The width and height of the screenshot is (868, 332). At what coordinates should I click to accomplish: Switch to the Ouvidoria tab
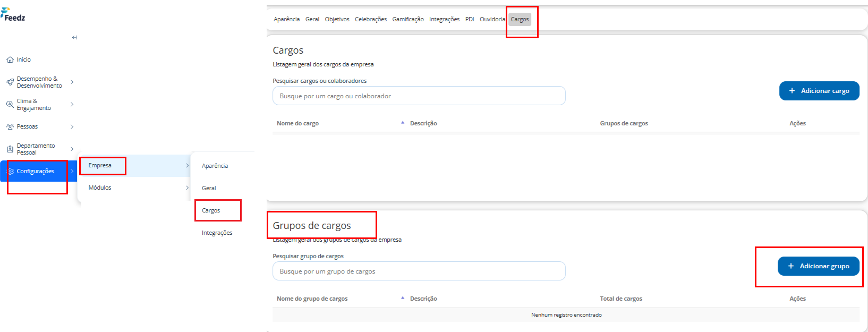pos(492,19)
